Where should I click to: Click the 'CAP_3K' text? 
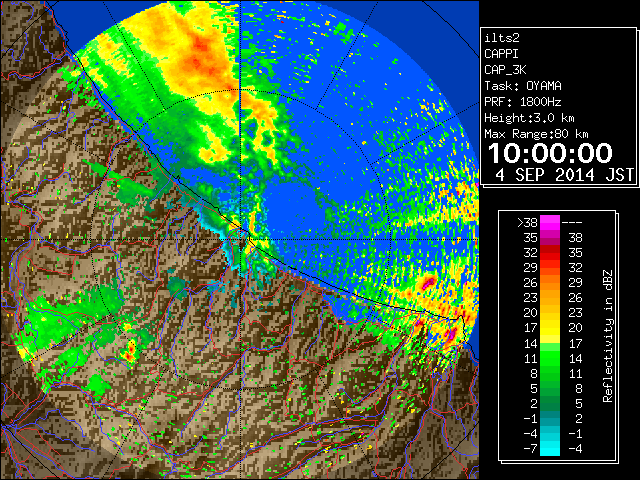coord(505,70)
